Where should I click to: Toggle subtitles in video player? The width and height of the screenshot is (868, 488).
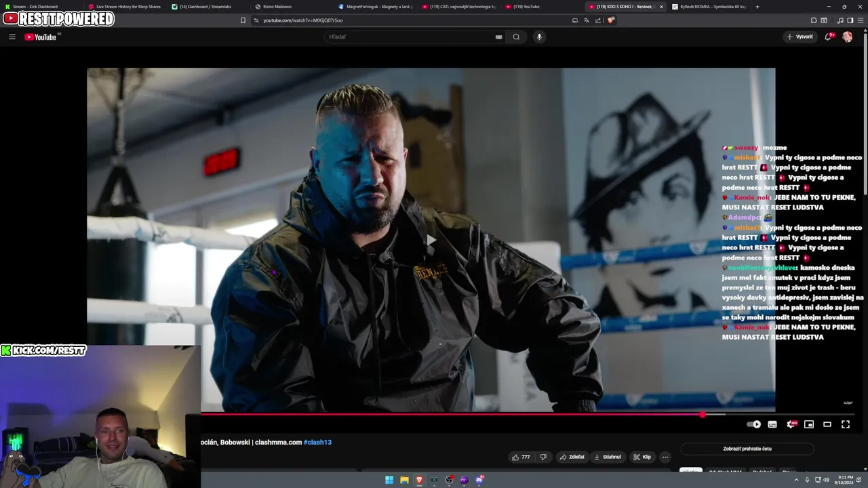772,424
